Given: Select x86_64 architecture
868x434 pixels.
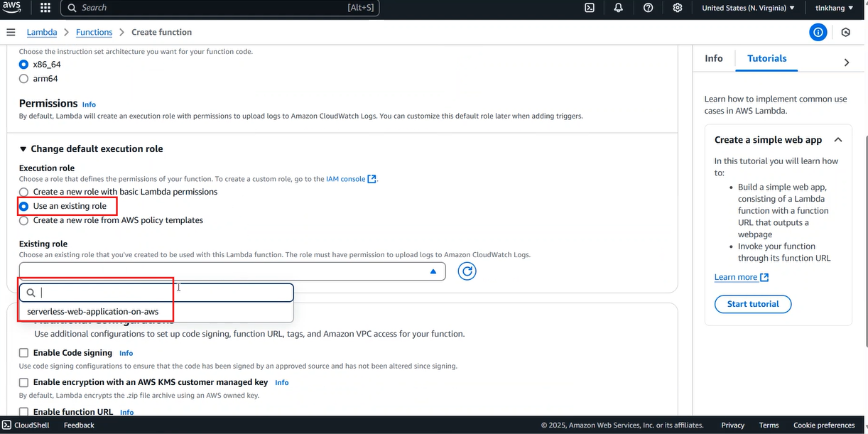Looking at the screenshot, I should point(23,64).
